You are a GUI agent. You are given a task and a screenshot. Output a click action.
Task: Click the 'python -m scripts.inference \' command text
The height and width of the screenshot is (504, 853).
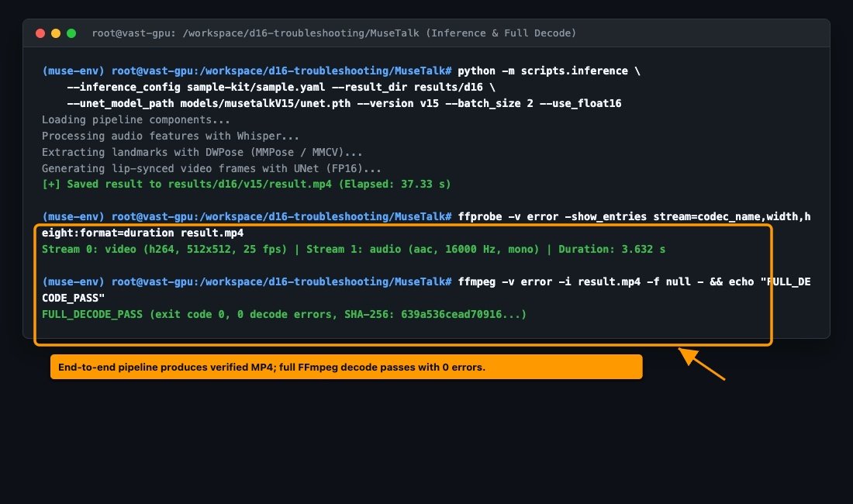coord(548,71)
